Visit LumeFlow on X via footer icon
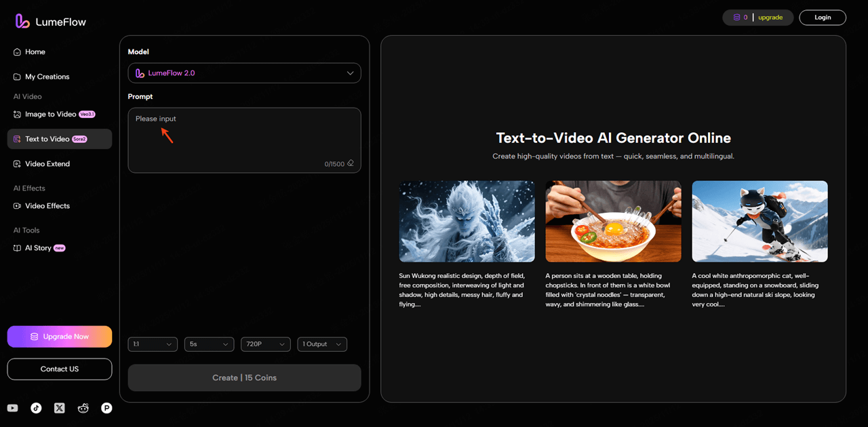The width and height of the screenshot is (868, 427). [60, 408]
